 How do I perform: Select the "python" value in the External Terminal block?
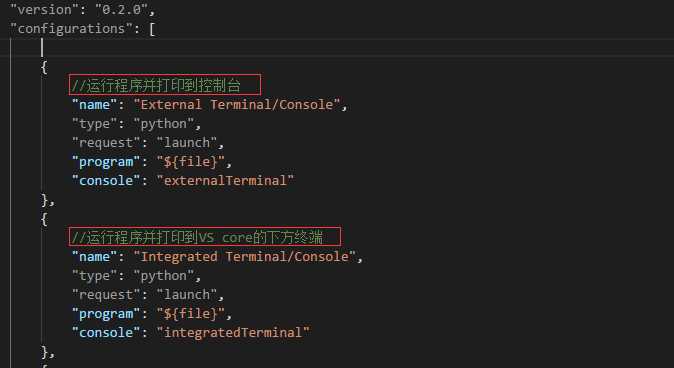tap(163, 124)
